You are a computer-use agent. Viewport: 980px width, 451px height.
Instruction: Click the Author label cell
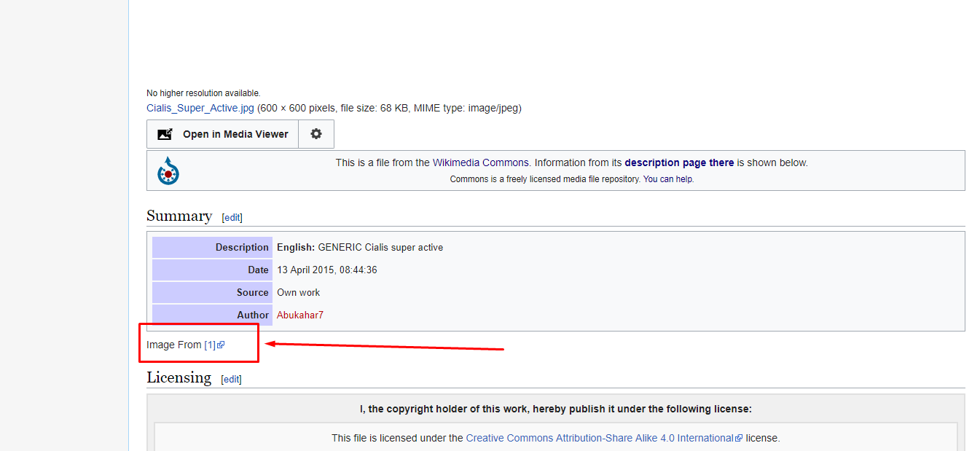(212, 315)
